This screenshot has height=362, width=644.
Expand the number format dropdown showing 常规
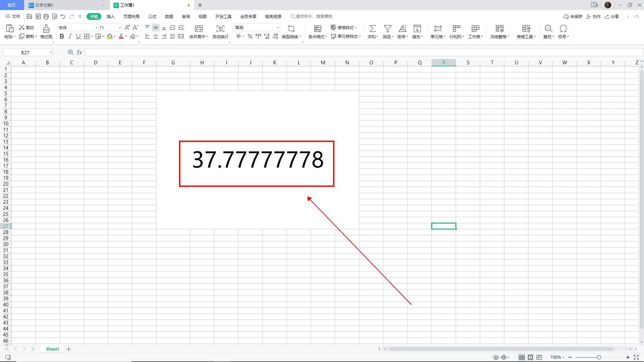(278, 28)
